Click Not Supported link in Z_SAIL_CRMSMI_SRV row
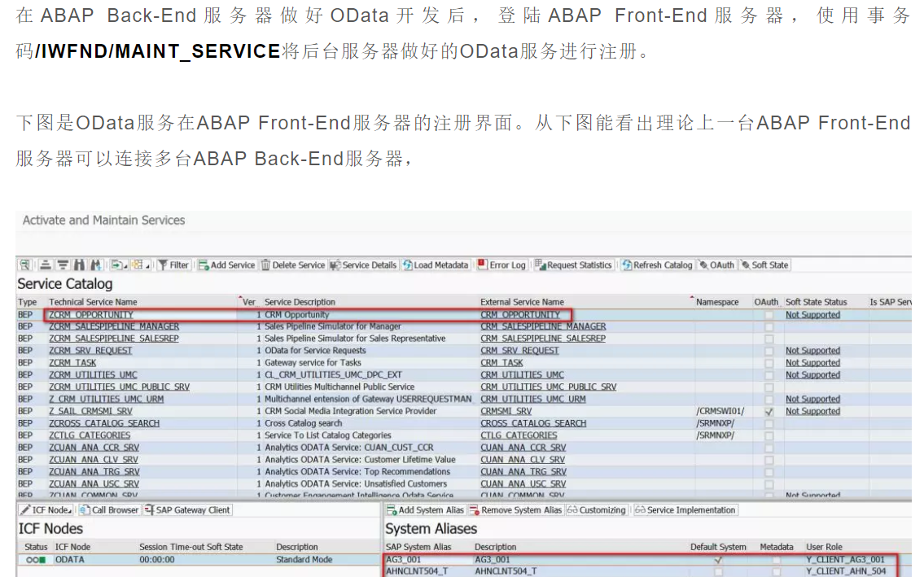The width and height of the screenshot is (924, 577). 812,411
